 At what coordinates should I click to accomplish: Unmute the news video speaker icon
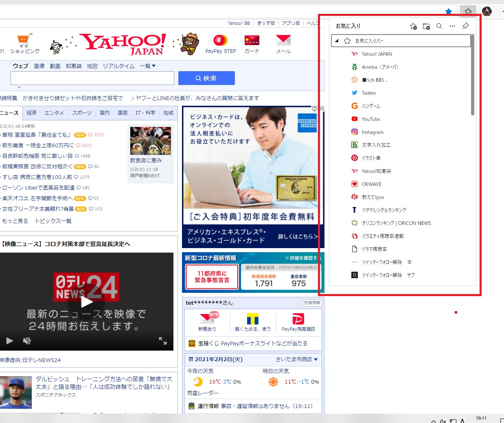tap(27, 341)
